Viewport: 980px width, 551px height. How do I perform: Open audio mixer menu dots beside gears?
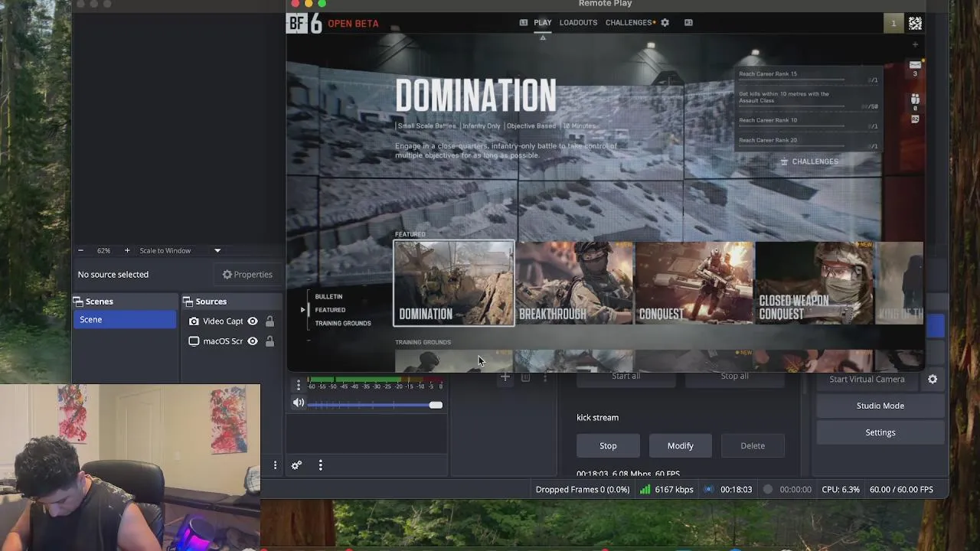321,465
